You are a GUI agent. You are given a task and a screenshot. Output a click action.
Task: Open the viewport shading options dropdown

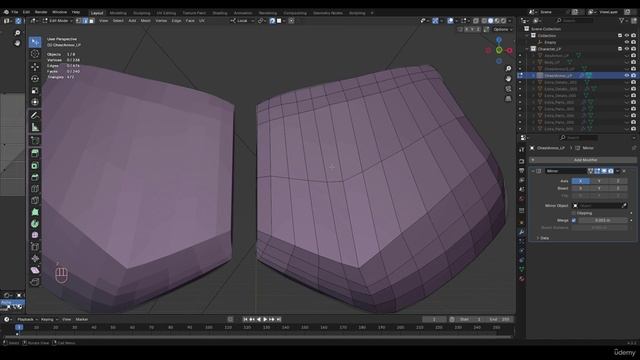[x=510, y=20]
